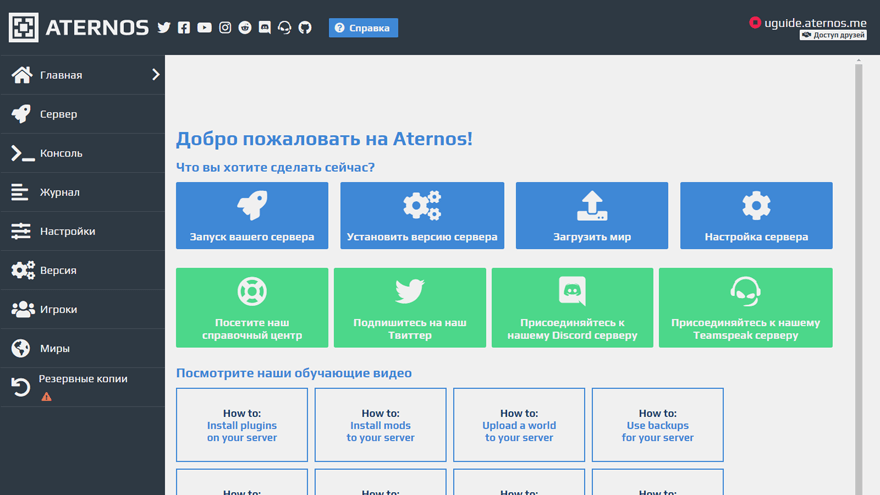The height and width of the screenshot is (495, 880).
Task: Open the How to Install plugins video
Action: pyautogui.click(x=242, y=425)
